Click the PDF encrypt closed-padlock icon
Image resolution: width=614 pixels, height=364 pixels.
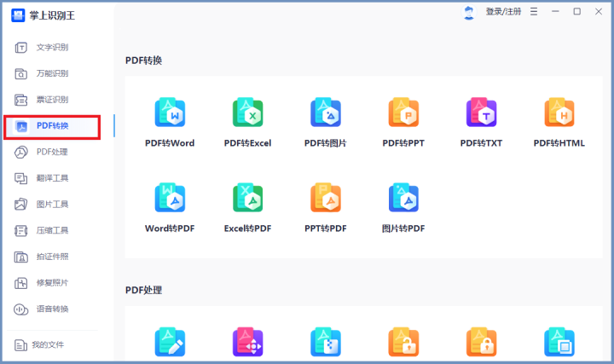click(x=481, y=342)
